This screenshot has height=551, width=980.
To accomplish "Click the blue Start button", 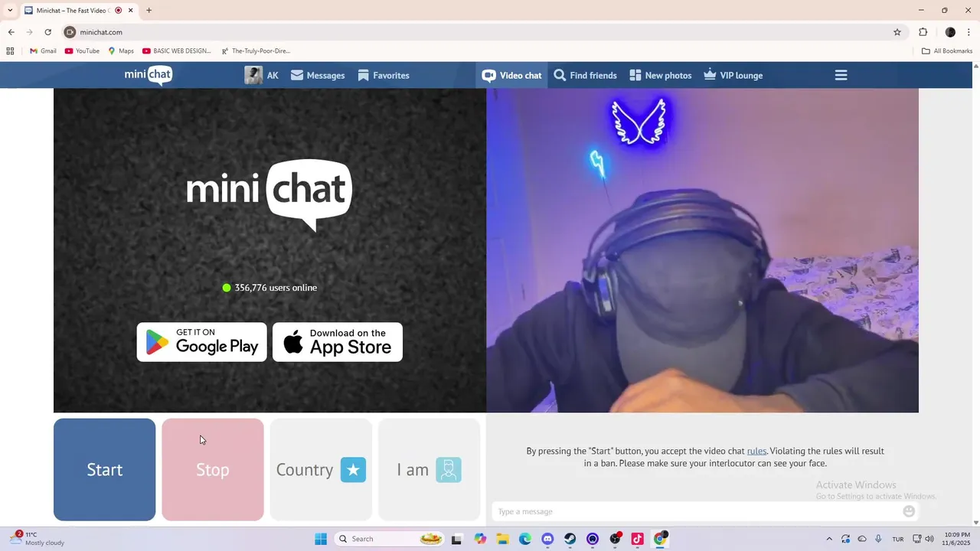I will (x=105, y=469).
